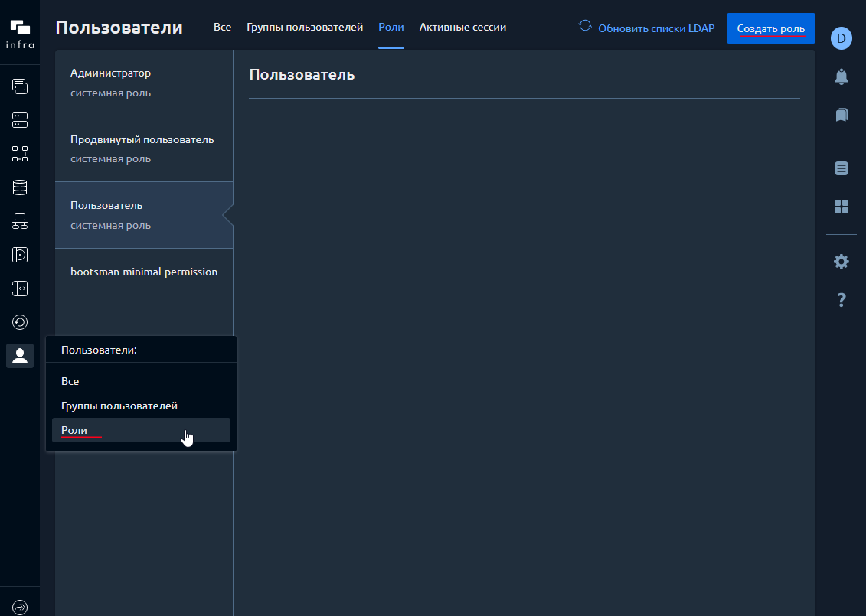Click the Обновить списки LDAP link

pos(656,29)
